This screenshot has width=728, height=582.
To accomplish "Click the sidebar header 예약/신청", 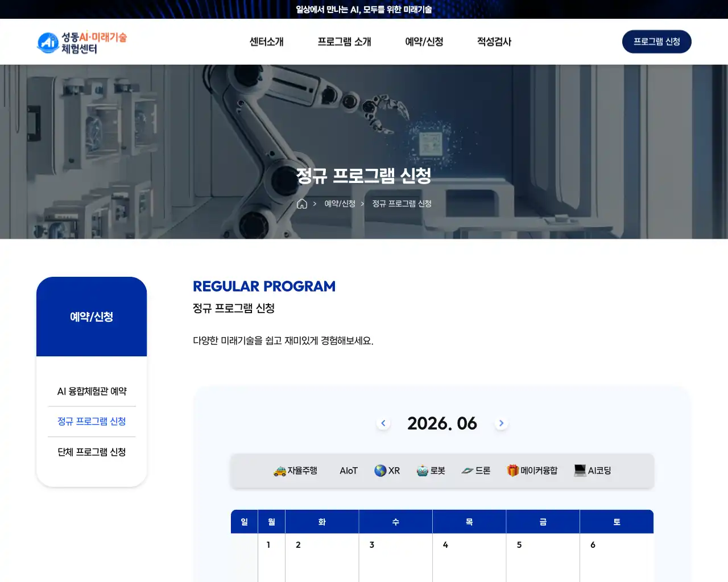I will pyautogui.click(x=92, y=317).
